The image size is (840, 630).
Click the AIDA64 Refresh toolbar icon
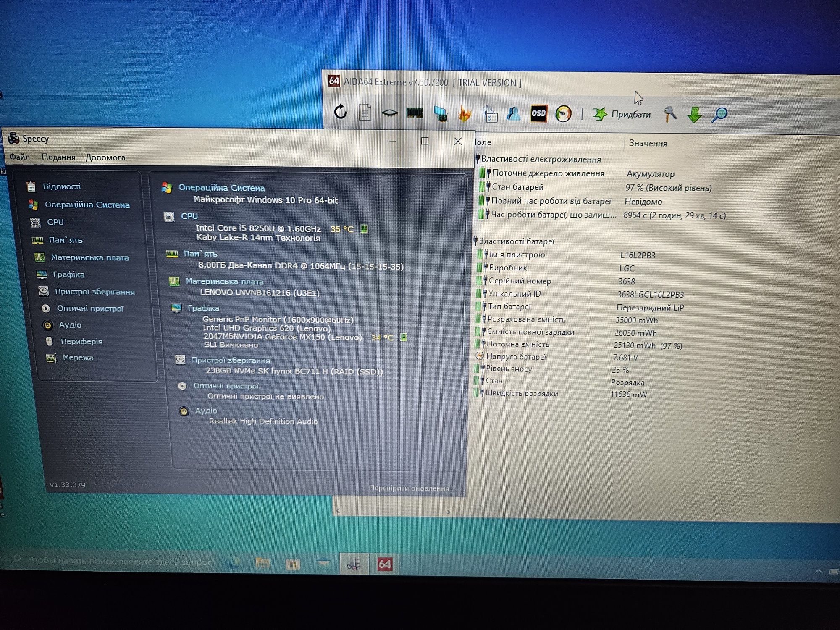[x=341, y=112]
